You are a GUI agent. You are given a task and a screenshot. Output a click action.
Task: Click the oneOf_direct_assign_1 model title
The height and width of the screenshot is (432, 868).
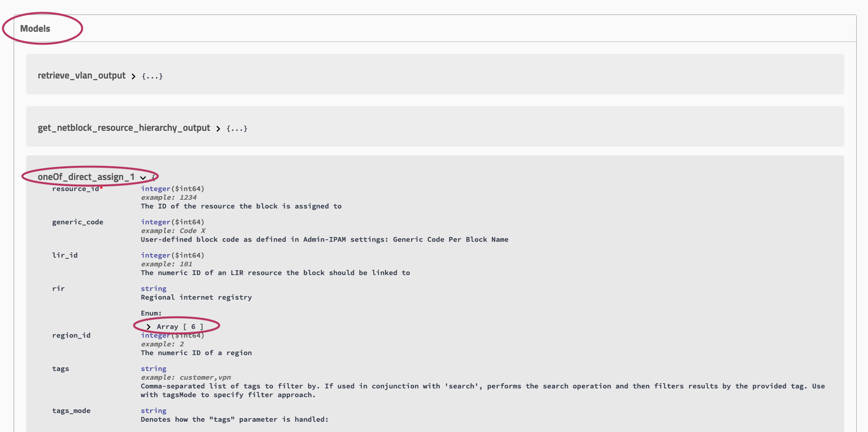[x=86, y=177]
